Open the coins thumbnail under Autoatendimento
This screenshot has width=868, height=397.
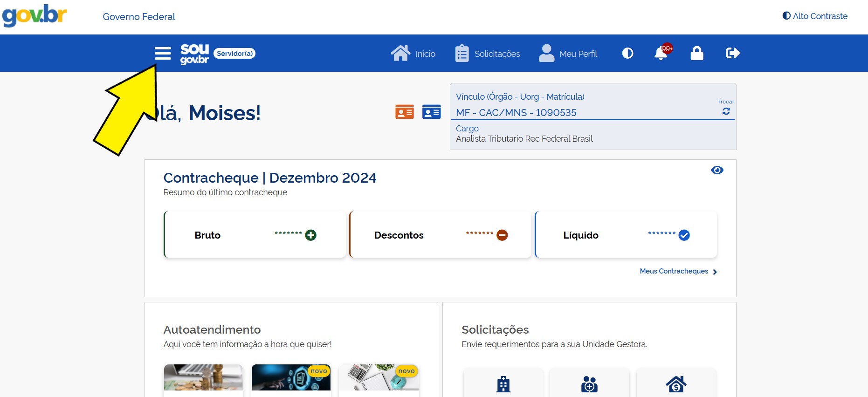coord(203,378)
